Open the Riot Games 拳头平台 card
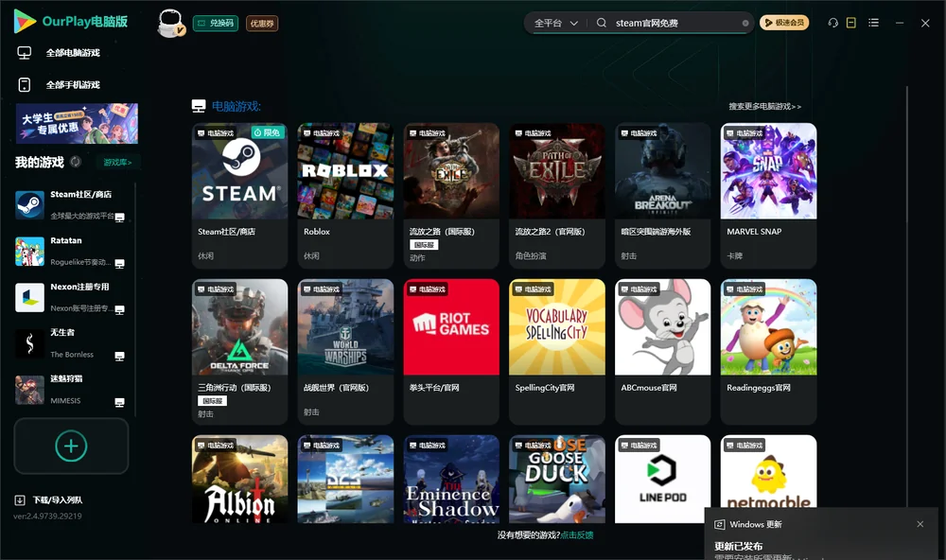Screen dimensions: 946x560 pos(451,352)
